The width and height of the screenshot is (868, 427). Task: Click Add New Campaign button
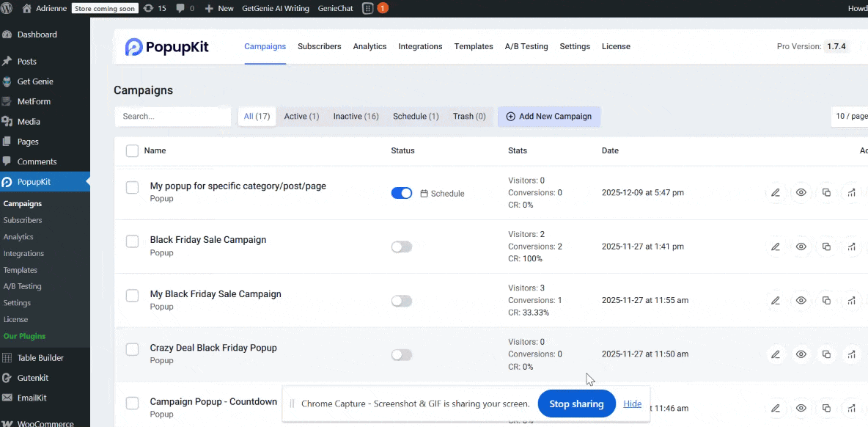[548, 117]
